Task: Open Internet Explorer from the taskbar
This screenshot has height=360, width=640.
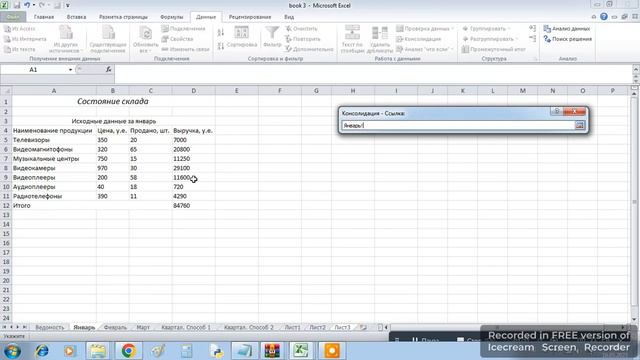Action: [x=41, y=351]
